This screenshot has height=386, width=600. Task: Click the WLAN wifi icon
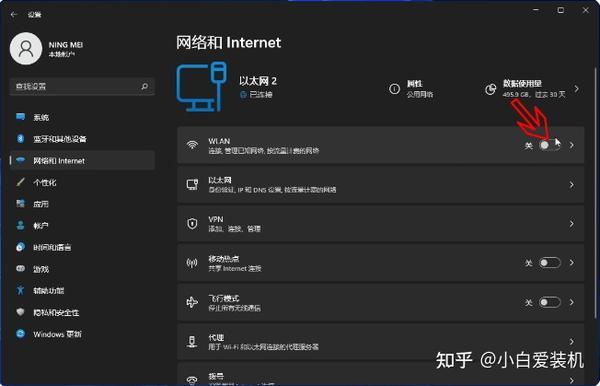pyautogui.click(x=192, y=145)
